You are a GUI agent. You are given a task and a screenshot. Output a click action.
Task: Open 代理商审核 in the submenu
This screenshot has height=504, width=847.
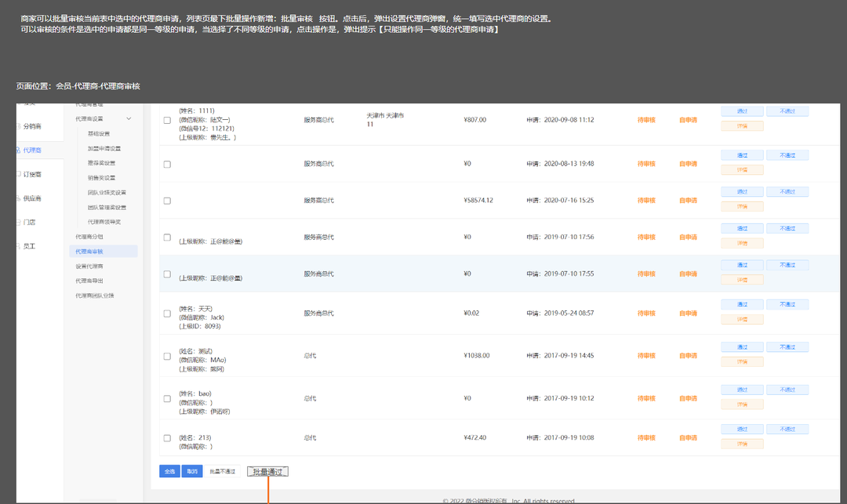click(89, 252)
